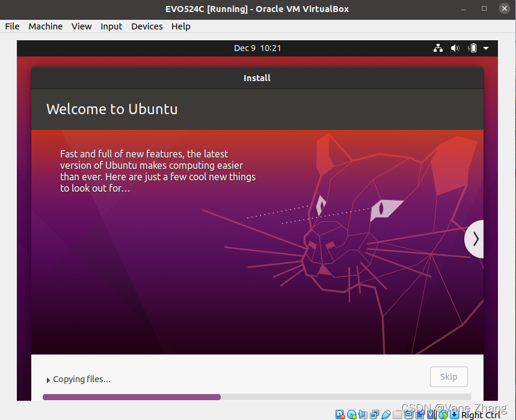Click the hard disk activity status icon
Viewport: 516px width, 420px height.
coord(340,415)
